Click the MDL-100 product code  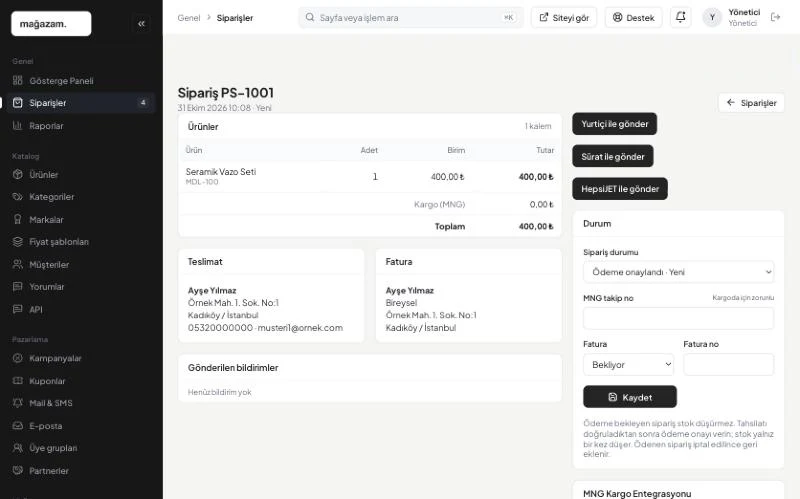pyautogui.click(x=202, y=182)
